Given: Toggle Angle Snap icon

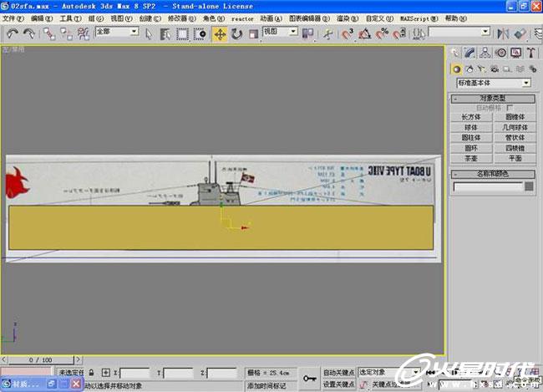Looking at the screenshot, I should [x=365, y=34].
